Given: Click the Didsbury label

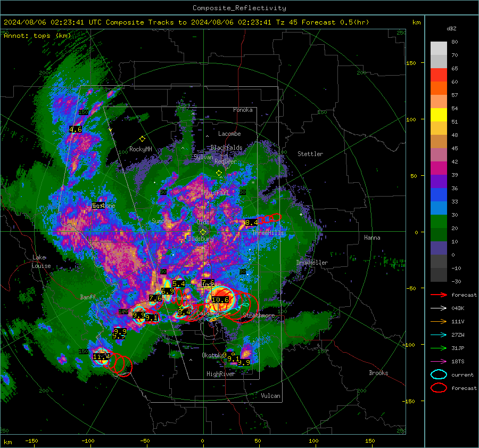Looking at the screenshot, I should [201, 239].
